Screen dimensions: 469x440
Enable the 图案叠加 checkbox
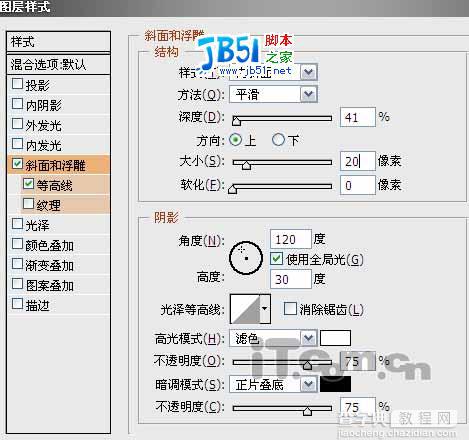(x=17, y=284)
